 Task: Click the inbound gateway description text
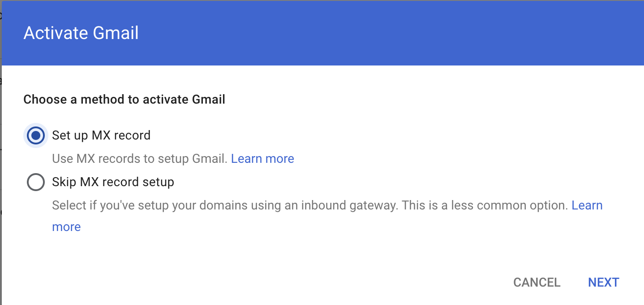pyautogui.click(x=310, y=205)
